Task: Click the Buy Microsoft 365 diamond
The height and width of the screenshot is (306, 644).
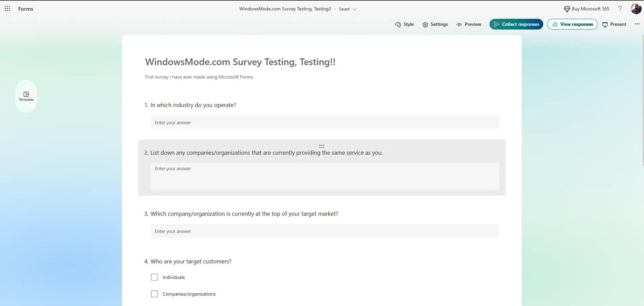Action: click(x=567, y=9)
